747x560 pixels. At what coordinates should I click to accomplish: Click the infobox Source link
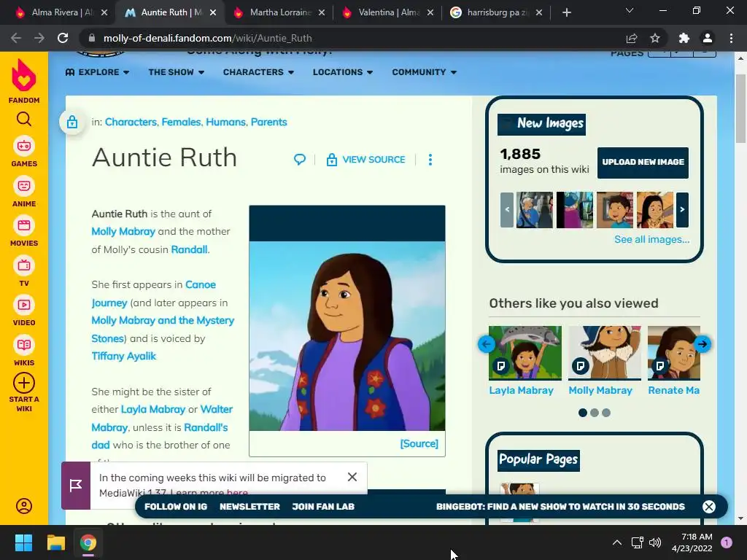click(x=419, y=443)
